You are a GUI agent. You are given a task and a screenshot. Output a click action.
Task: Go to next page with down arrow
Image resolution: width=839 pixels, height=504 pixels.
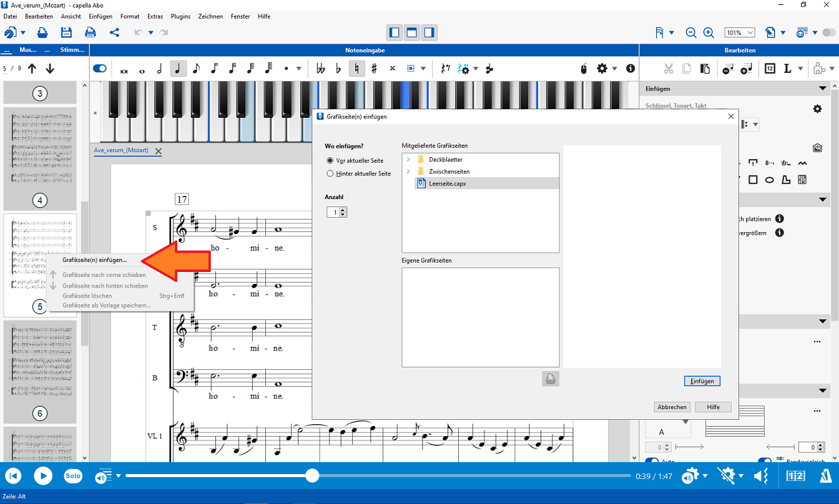click(x=50, y=69)
